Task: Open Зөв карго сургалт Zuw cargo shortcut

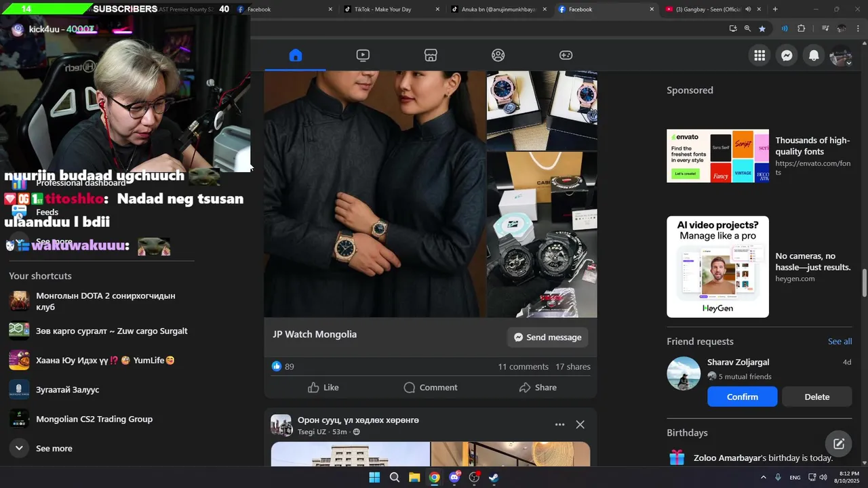Action: pos(102,331)
